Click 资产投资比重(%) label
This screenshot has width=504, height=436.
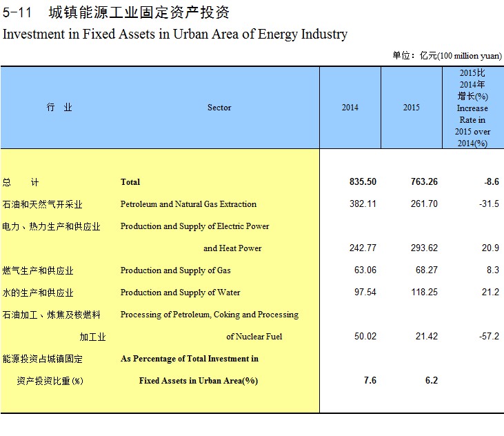pos(50,381)
